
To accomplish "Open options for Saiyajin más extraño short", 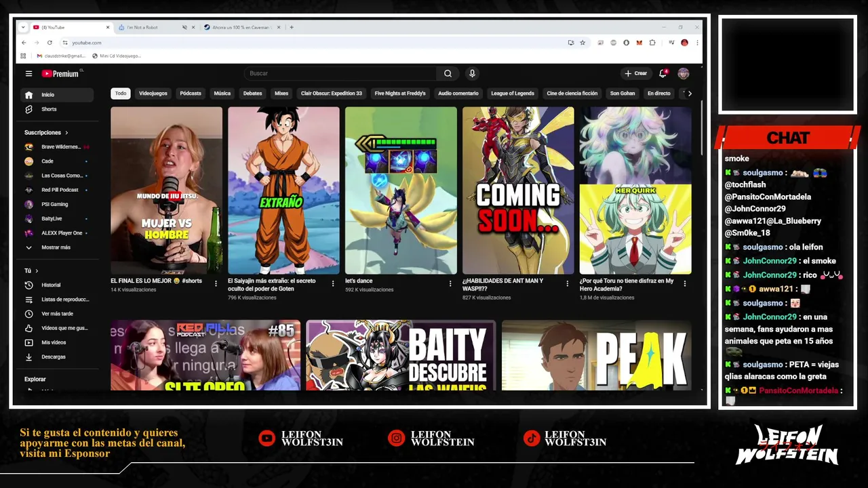I will pyautogui.click(x=333, y=284).
